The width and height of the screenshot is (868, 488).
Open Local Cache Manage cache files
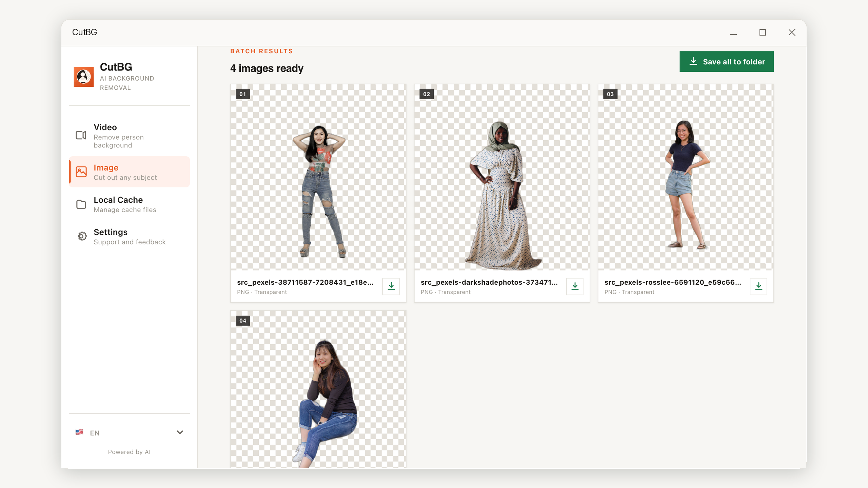click(x=129, y=204)
